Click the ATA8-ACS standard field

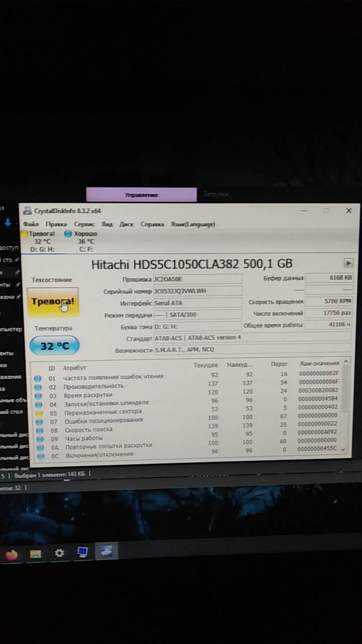point(252,338)
